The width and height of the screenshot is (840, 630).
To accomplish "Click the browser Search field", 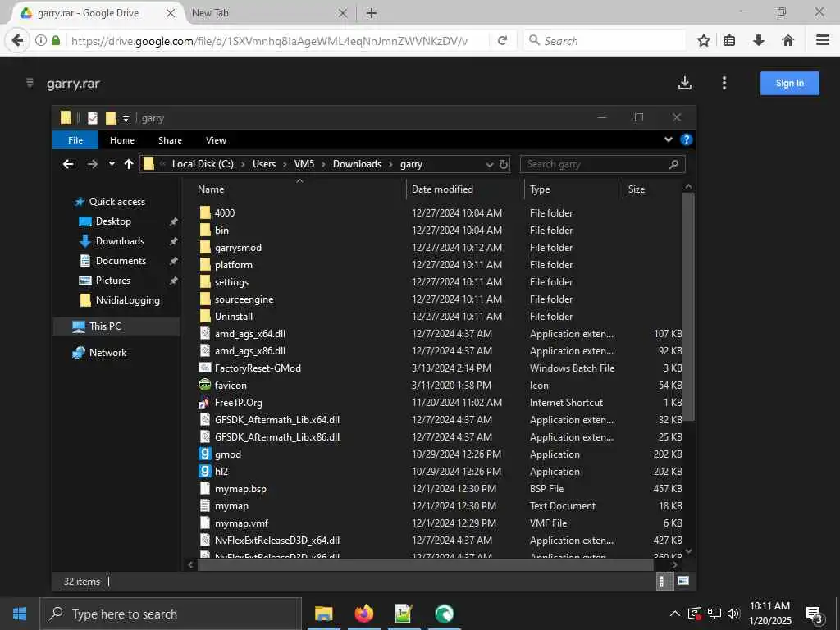I will [x=605, y=41].
